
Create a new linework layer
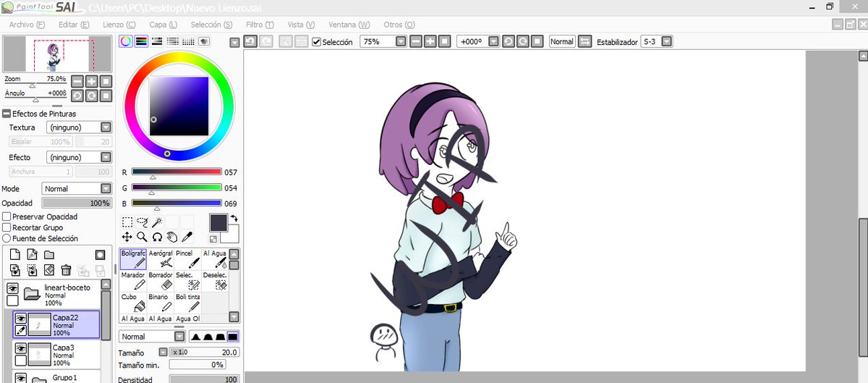[32, 255]
